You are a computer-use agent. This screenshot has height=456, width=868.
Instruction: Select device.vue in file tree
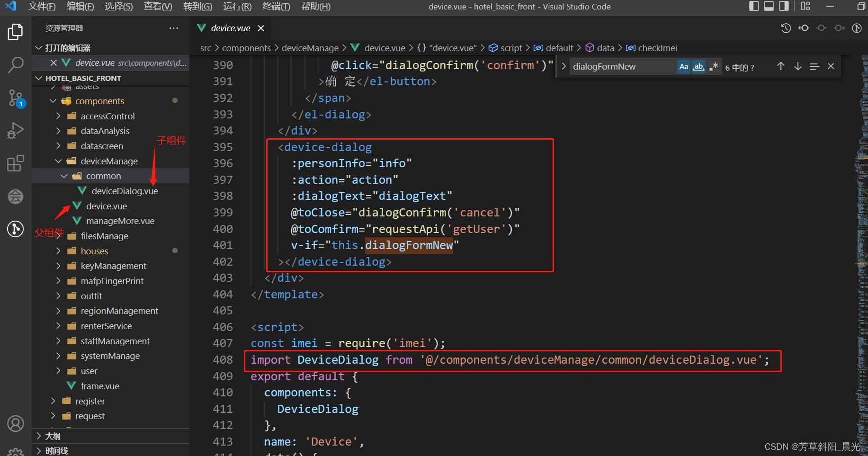(x=107, y=206)
